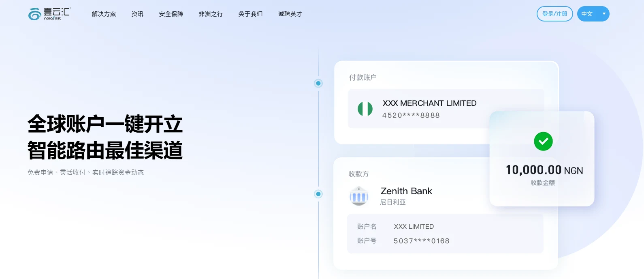Open the 非洲之行 menu item
The image size is (644, 279).
tap(211, 14)
